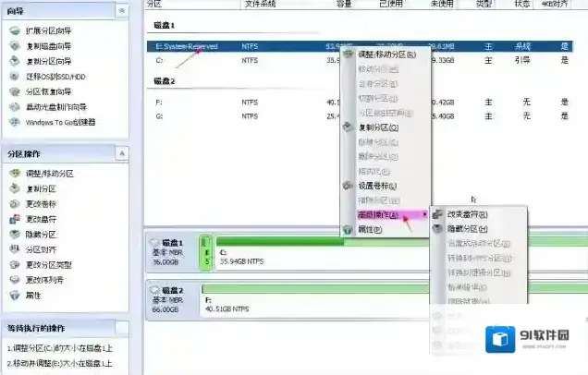
Task: Select 复制分区(C) from the context menu
Action: coord(378,127)
